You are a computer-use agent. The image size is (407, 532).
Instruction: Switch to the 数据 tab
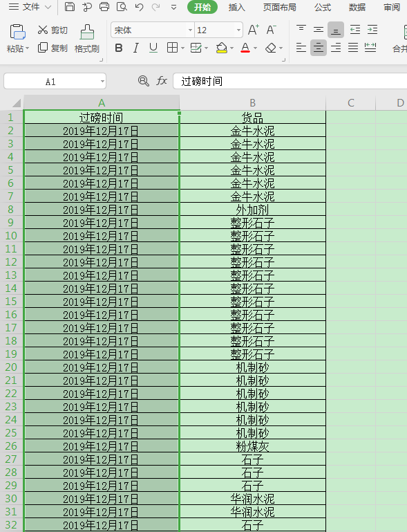(357, 7)
